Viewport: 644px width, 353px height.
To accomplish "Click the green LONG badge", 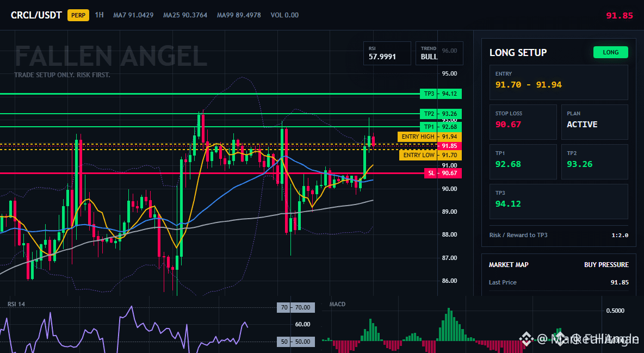I will click(x=610, y=52).
